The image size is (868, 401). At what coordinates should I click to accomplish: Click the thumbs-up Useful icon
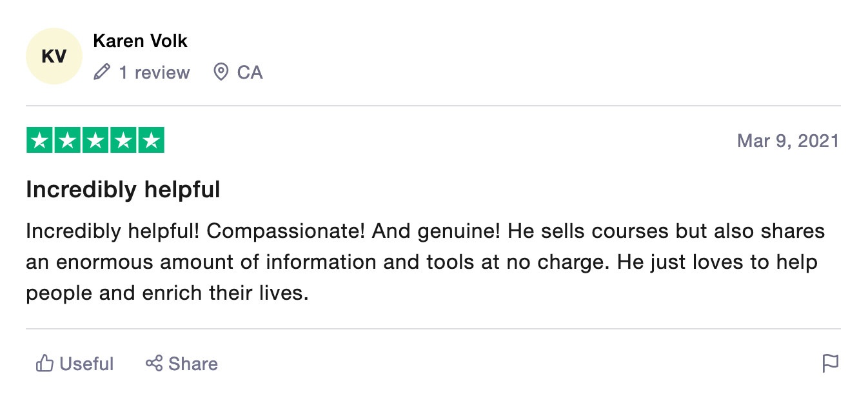44,364
